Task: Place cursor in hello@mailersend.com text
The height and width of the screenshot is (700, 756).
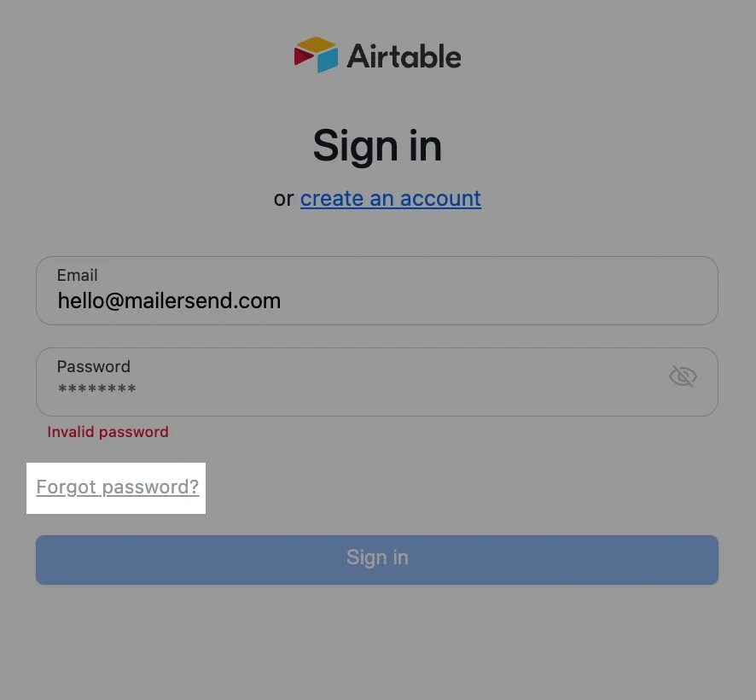Action: (169, 300)
